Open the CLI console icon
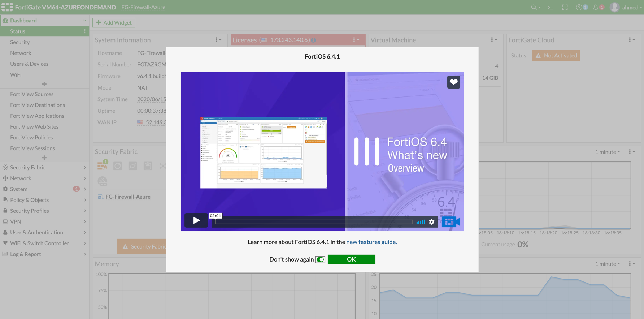This screenshot has width=644, height=319. [x=551, y=7]
